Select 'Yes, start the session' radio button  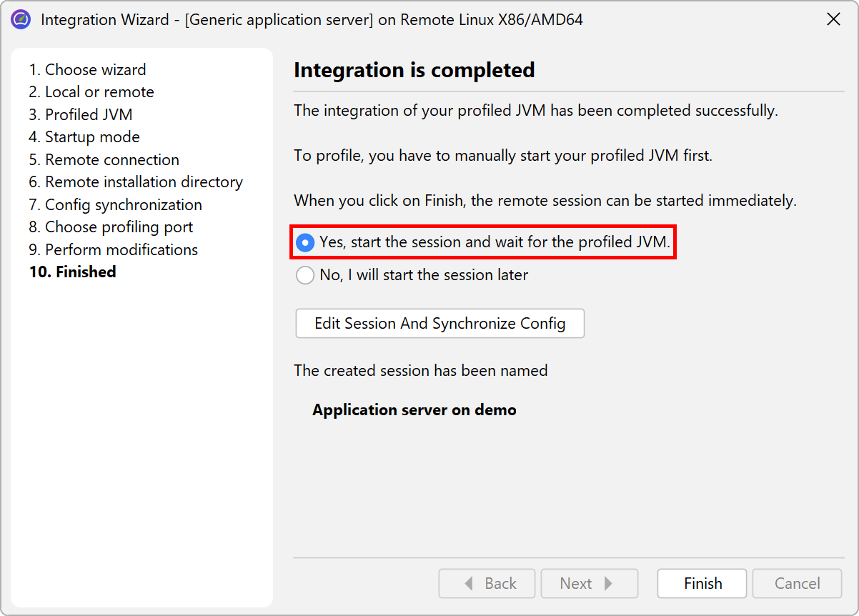coord(305,243)
